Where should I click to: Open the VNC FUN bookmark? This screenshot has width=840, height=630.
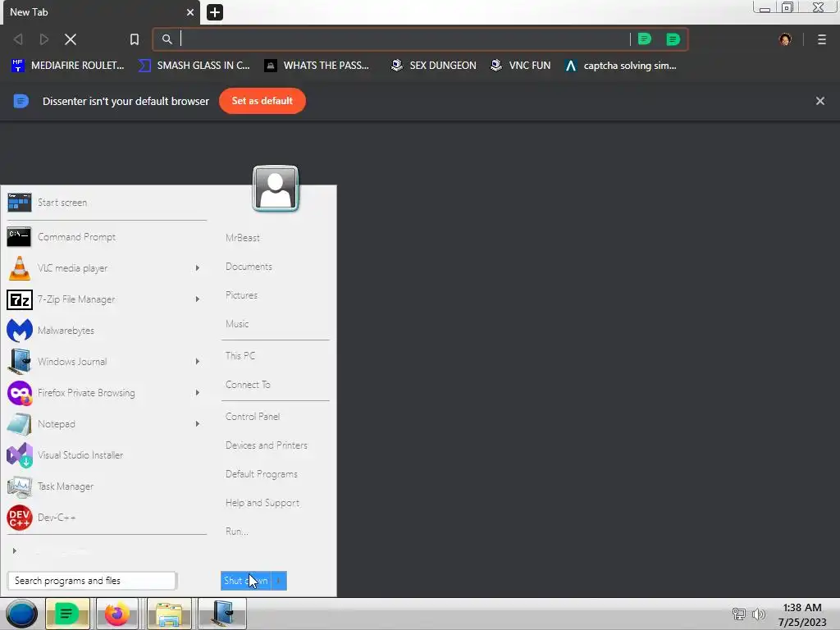[x=521, y=66]
